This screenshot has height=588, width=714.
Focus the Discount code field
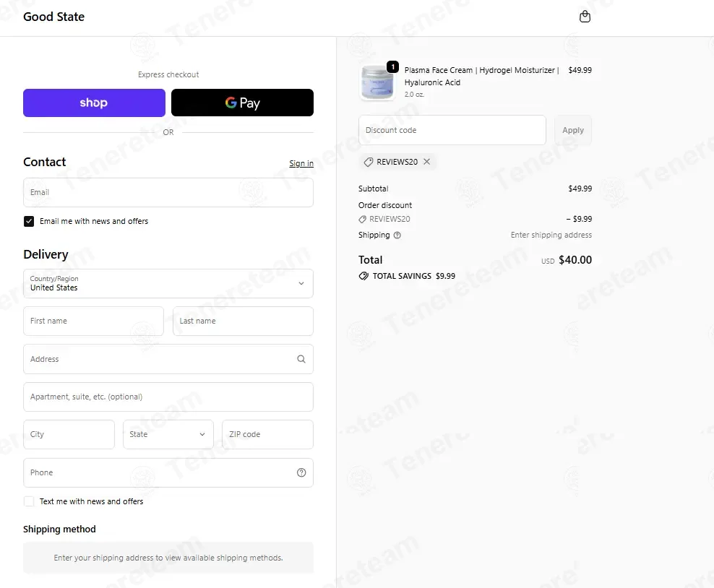coord(452,130)
